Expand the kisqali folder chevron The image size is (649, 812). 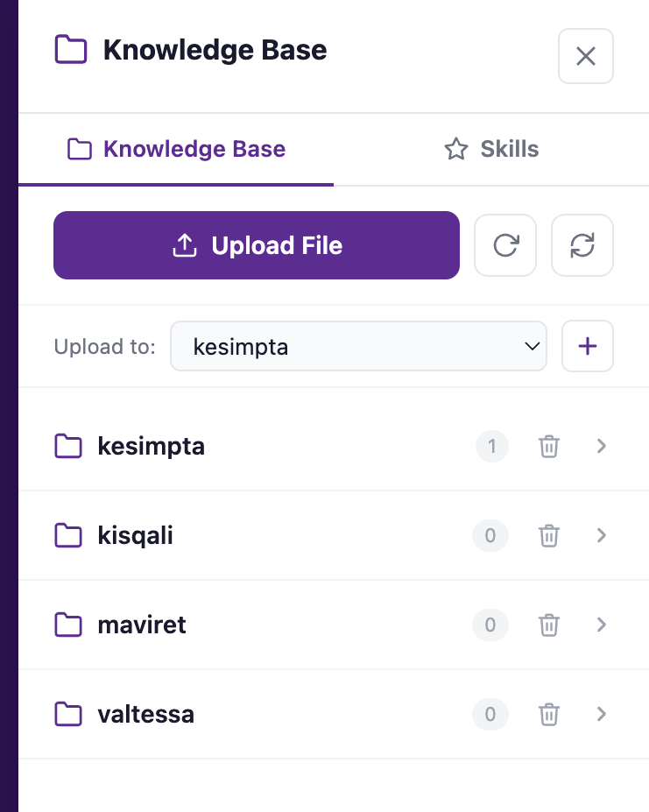(x=602, y=535)
